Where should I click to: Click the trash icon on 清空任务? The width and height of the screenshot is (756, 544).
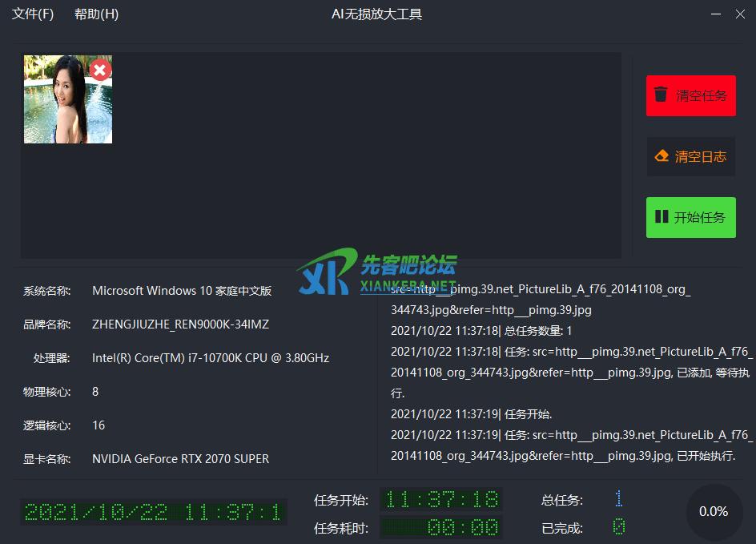661,95
